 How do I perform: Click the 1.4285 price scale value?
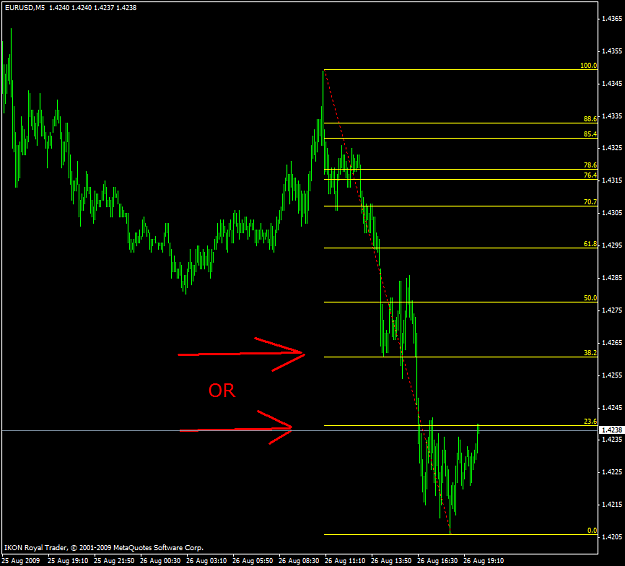click(612, 277)
